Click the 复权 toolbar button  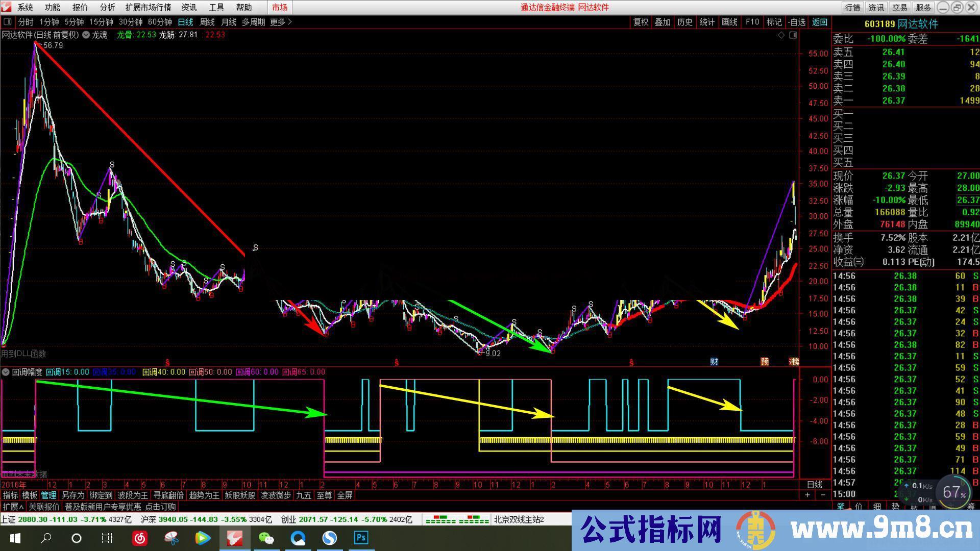click(641, 22)
